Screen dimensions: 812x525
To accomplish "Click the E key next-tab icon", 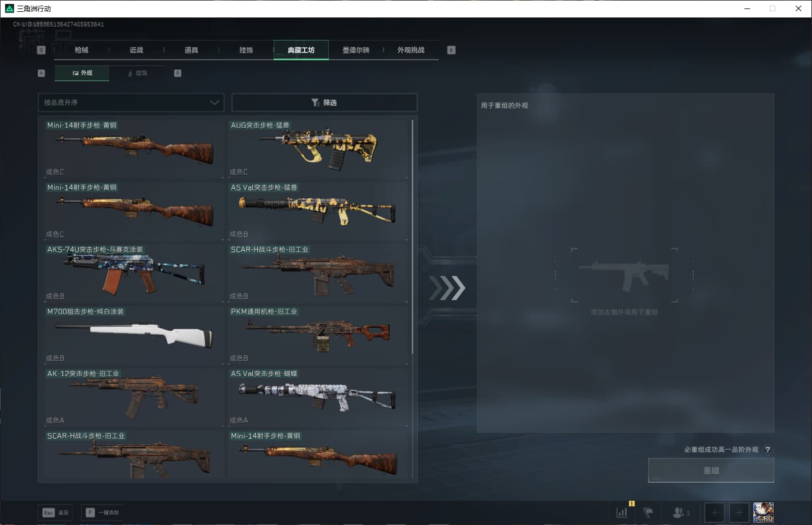I will 451,50.
